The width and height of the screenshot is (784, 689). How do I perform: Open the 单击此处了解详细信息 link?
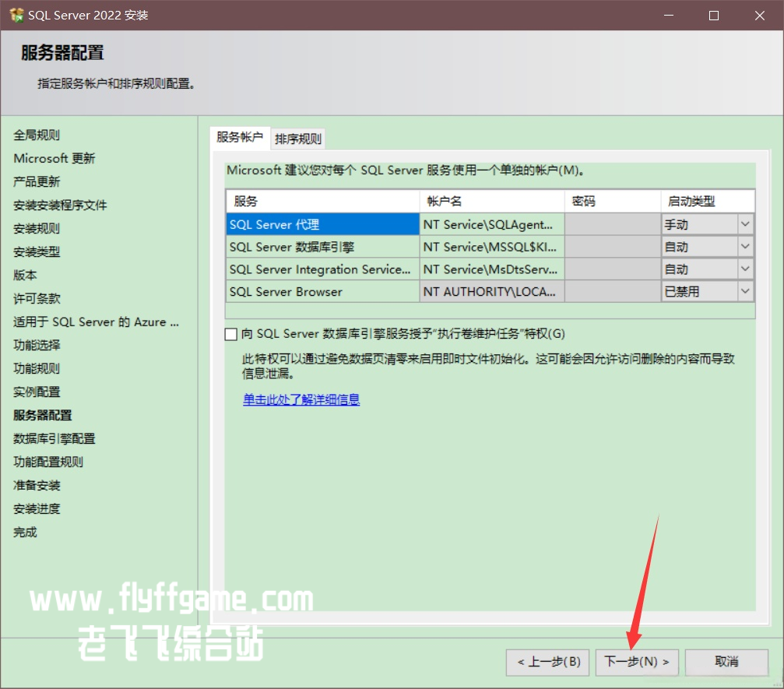click(301, 399)
